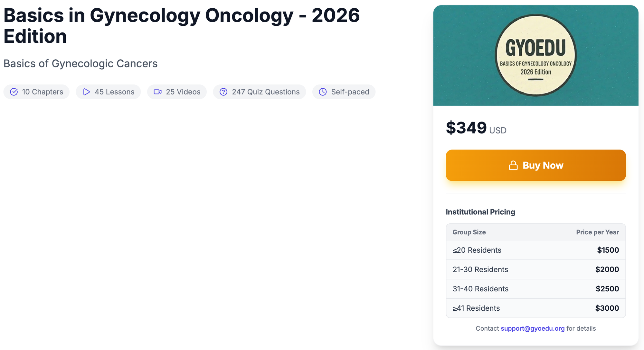Select the 21-30 Residents pricing row
644x350 pixels.
(535, 269)
